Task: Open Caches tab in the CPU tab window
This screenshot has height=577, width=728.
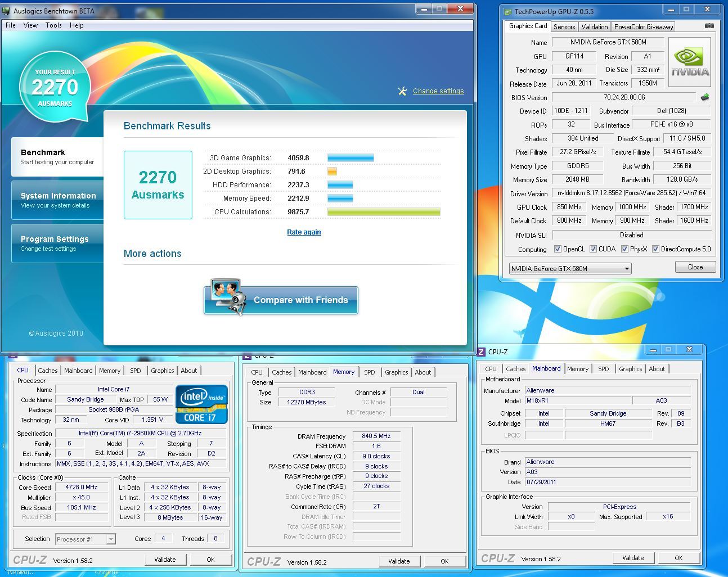Action: (x=48, y=371)
